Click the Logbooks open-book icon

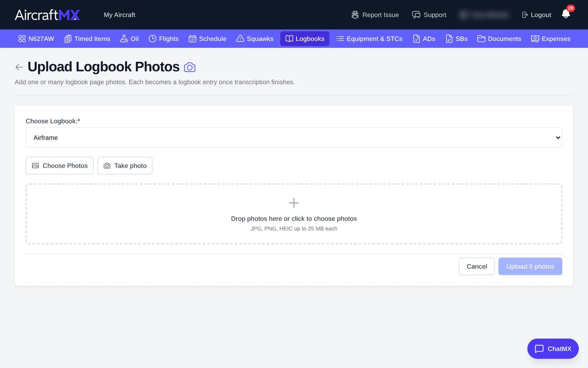click(289, 39)
